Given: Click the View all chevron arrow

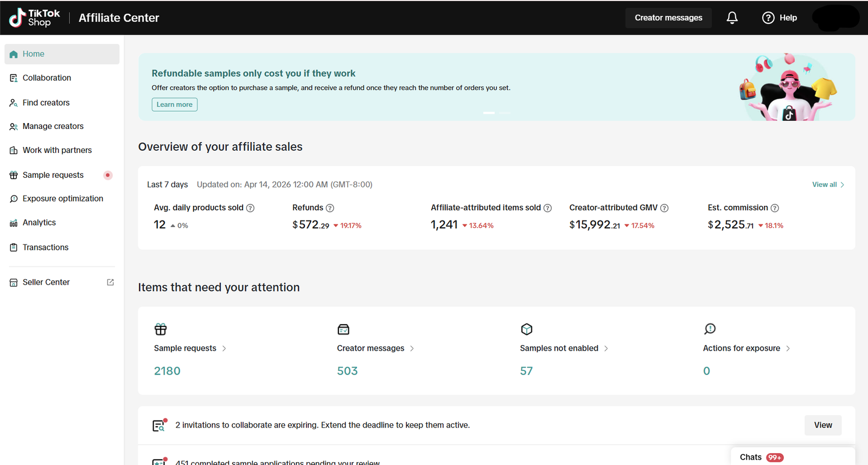Looking at the screenshot, I should (842, 185).
